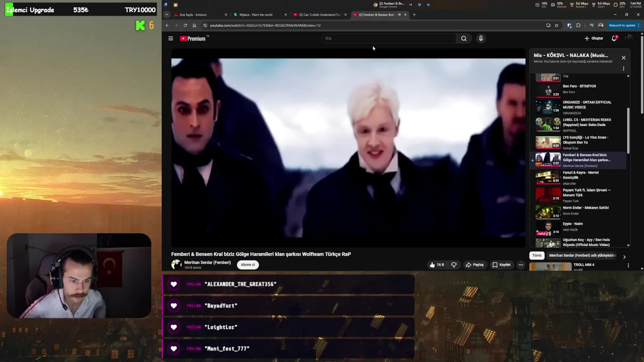Screen dimensions: 644x362
Task: Open Chrome home page button
Action: [x=194, y=25]
